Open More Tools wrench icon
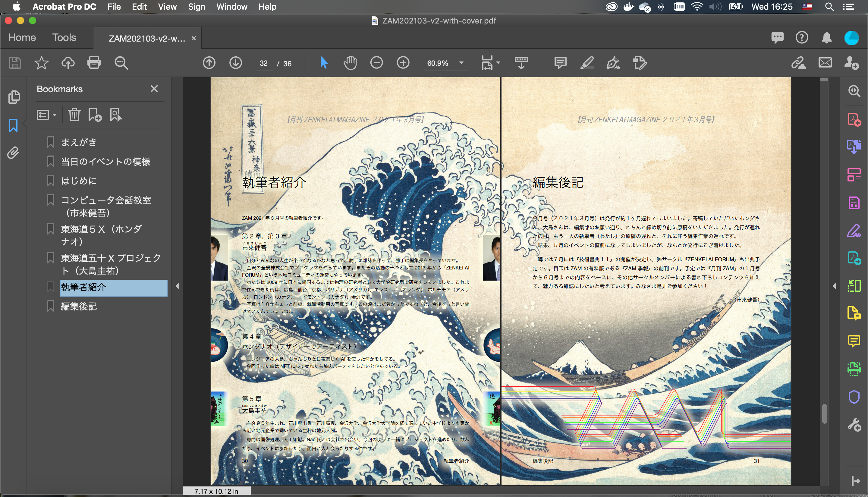 click(x=854, y=425)
